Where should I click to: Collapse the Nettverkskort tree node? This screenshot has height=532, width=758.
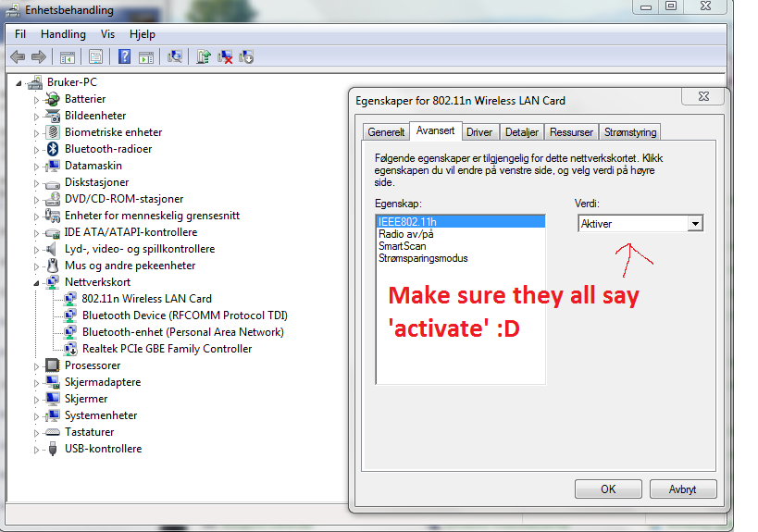pos(36,283)
